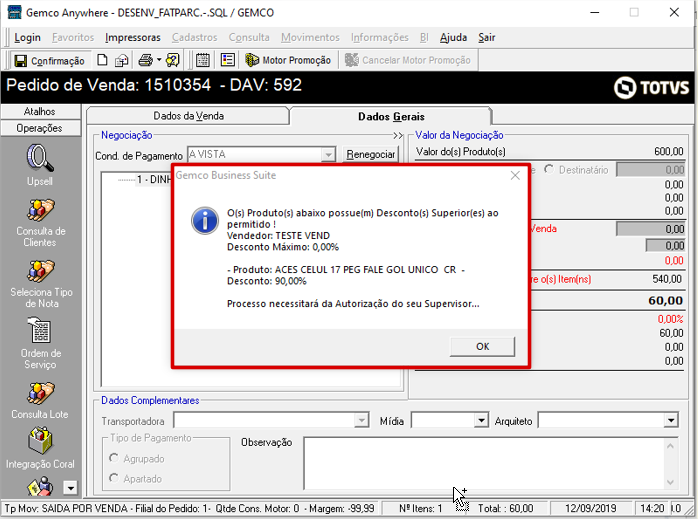This screenshot has width=698, height=519.
Task: Click Valor do(s) Produto(s) 600,00 value
Action: point(669,151)
